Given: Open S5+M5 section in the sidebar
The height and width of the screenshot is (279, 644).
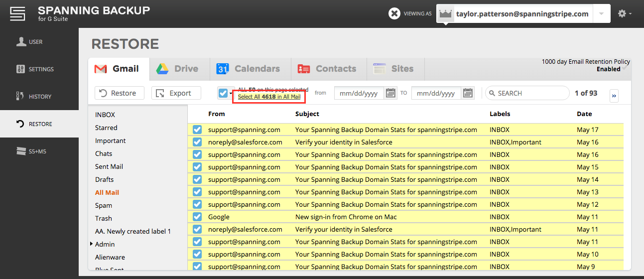Looking at the screenshot, I should point(39,151).
